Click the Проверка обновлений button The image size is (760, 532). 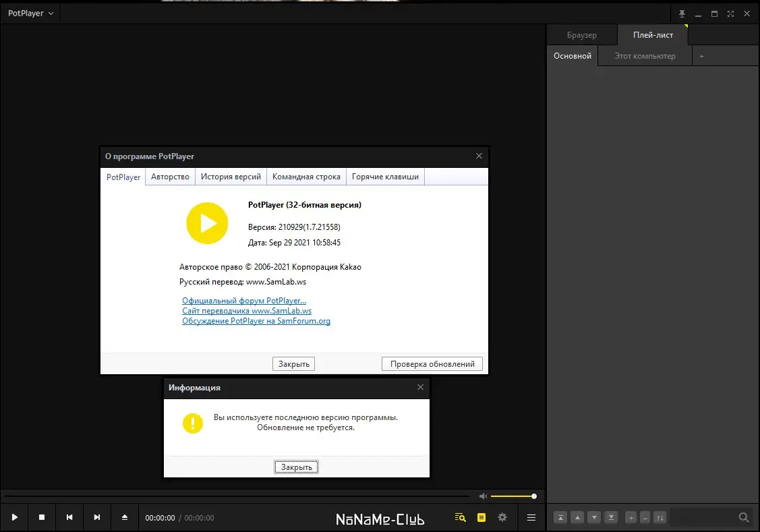pos(432,364)
